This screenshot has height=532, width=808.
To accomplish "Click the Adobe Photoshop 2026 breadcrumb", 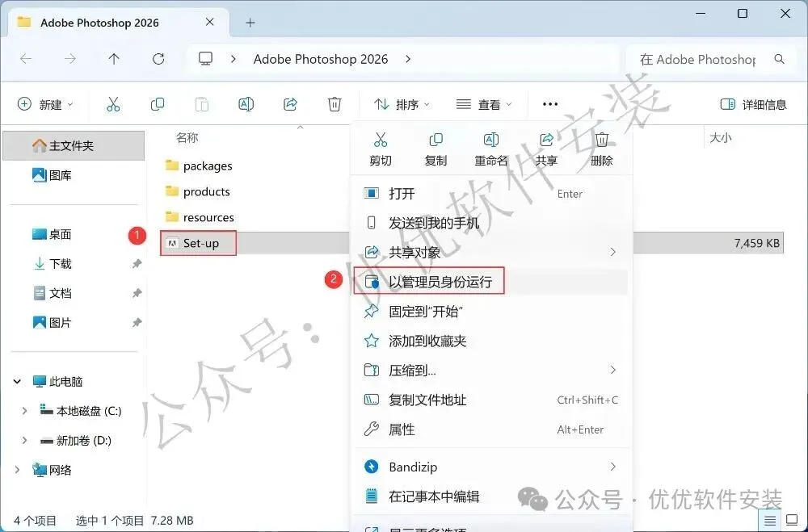I will point(321,59).
